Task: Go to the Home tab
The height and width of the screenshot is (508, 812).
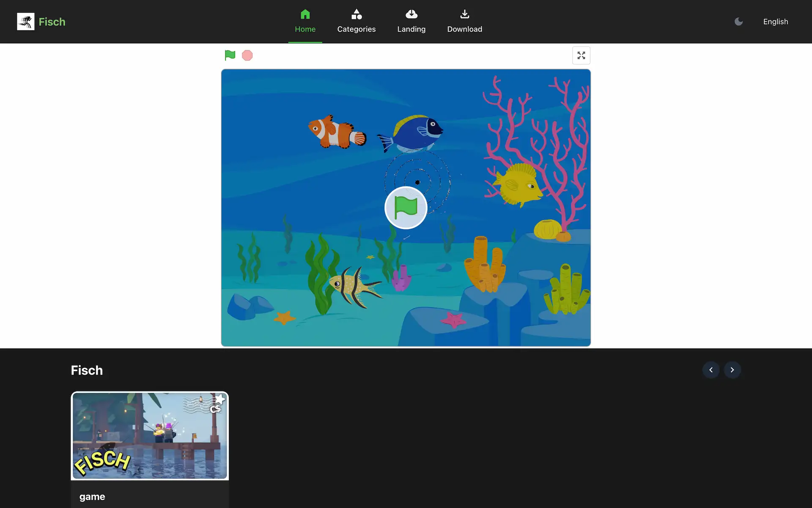Action: point(305,22)
